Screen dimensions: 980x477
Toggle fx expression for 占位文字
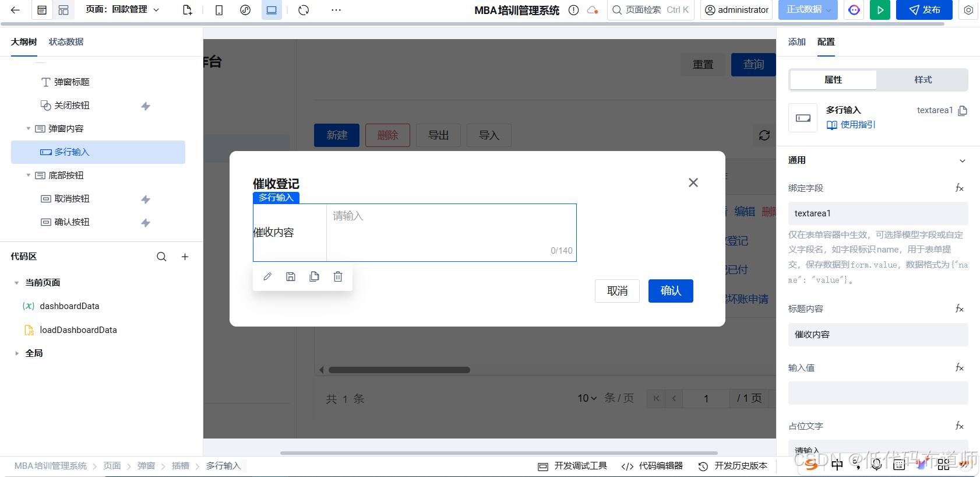[x=960, y=426]
